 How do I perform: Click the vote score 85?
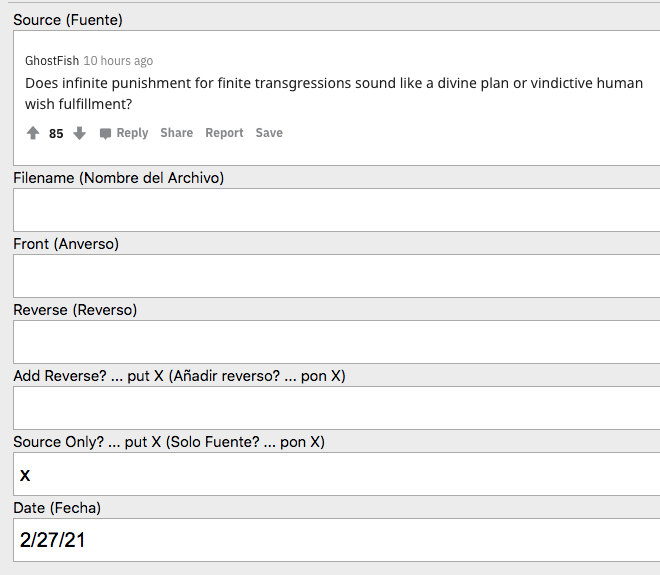click(x=56, y=134)
